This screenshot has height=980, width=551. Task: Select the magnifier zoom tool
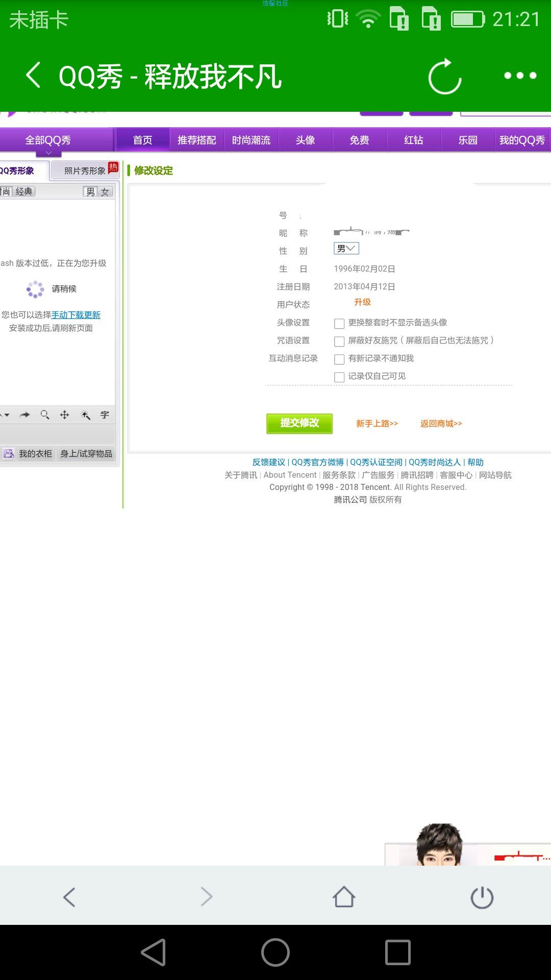pyautogui.click(x=45, y=415)
